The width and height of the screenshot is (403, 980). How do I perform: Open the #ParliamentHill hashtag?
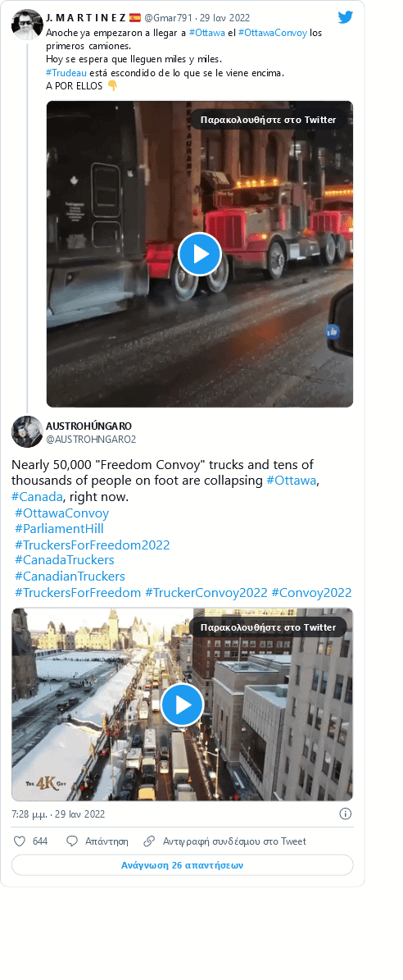pyautogui.click(x=59, y=529)
